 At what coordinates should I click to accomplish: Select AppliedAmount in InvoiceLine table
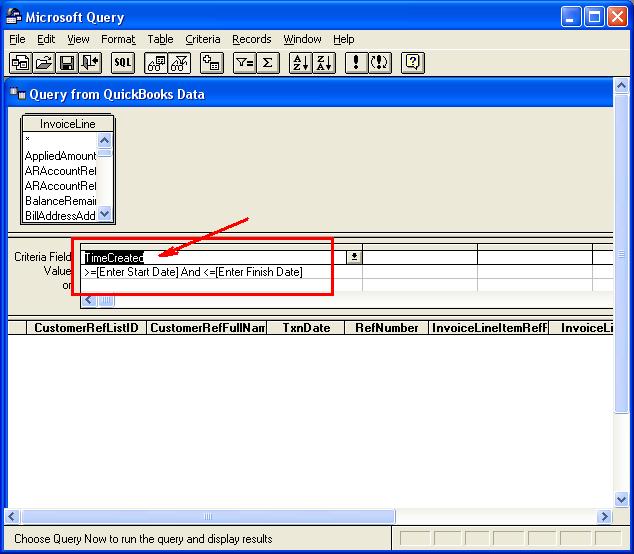[60, 156]
